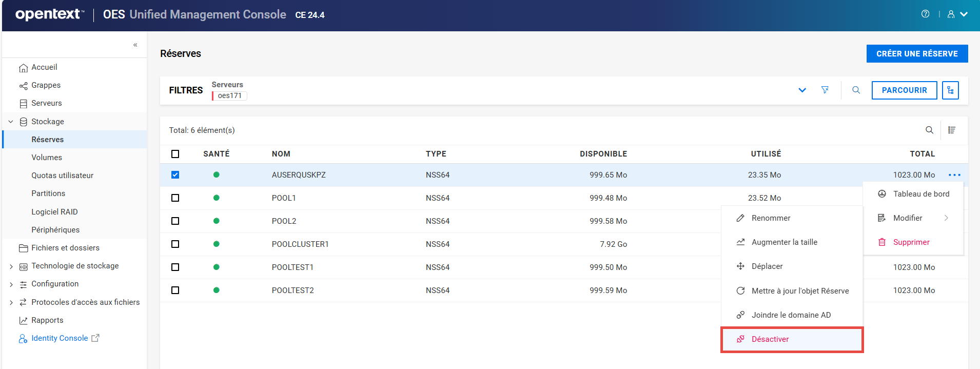Screen dimensions: 980x369
Task: Click the filter funnel icon
Action: coord(825,90)
